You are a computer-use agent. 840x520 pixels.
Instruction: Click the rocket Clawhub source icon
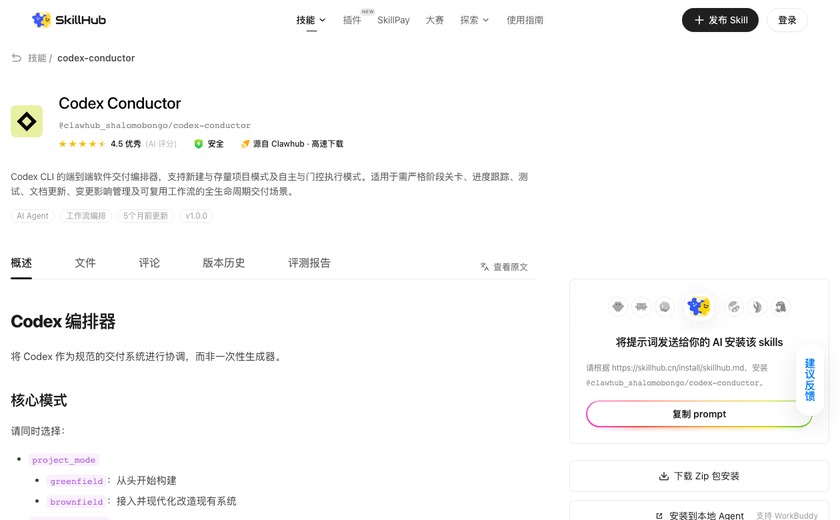pos(245,144)
